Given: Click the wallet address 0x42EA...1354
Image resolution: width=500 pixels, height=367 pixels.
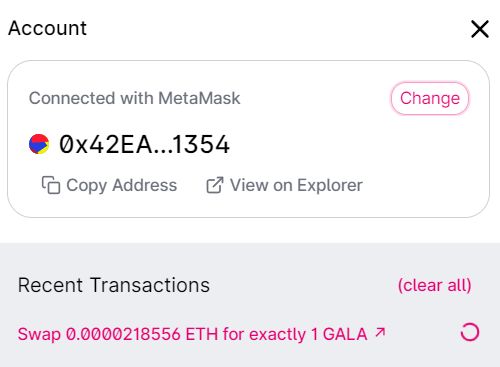Looking at the screenshot, I should (x=144, y=144).
